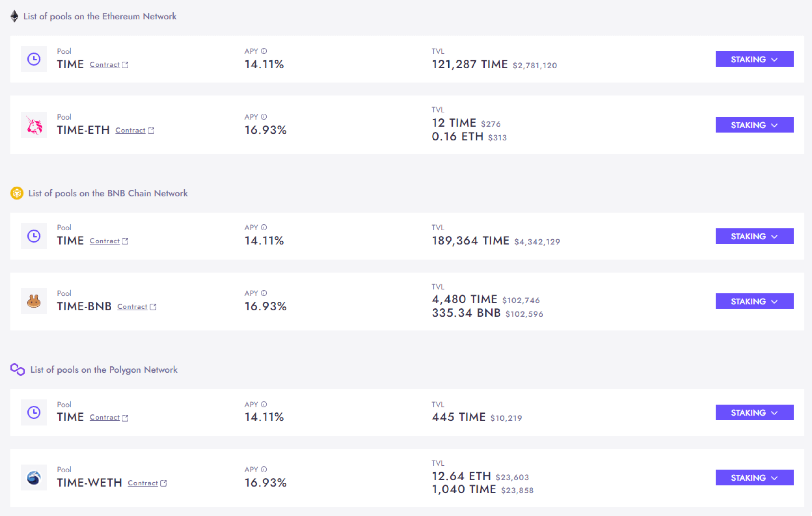The height and width of the screenshot is (516, 812).
Task: Expand STAKING dropdown for TIME-WETH pool
Action: click(754, 478)
